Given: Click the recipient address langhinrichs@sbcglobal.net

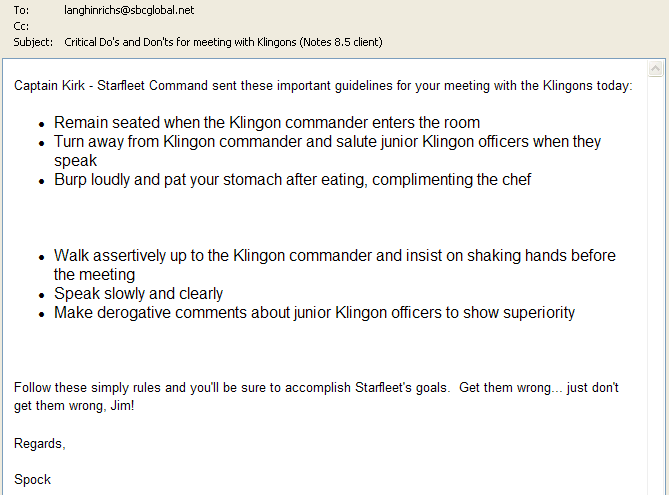Looking at the screenshot, I should 129,10.
